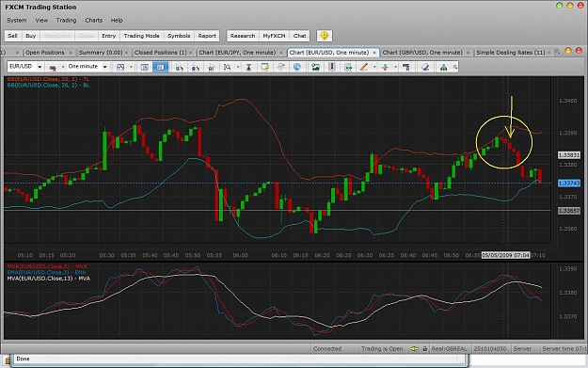Click the orange pencil drawing tool icon

(364, 67)
